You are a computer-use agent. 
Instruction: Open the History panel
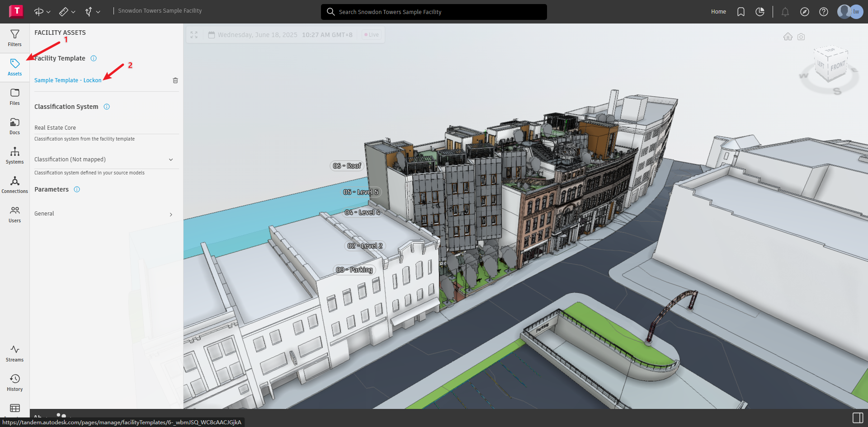[14, 383]
